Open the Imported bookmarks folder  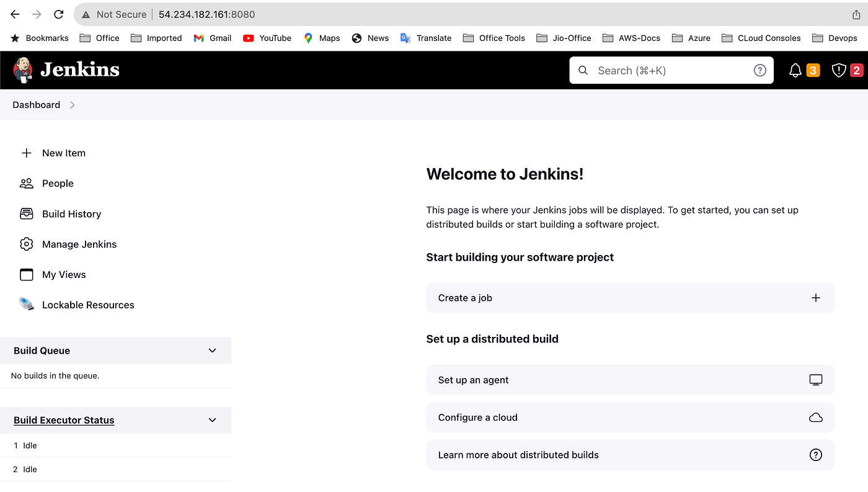click(x=156, y=38)
